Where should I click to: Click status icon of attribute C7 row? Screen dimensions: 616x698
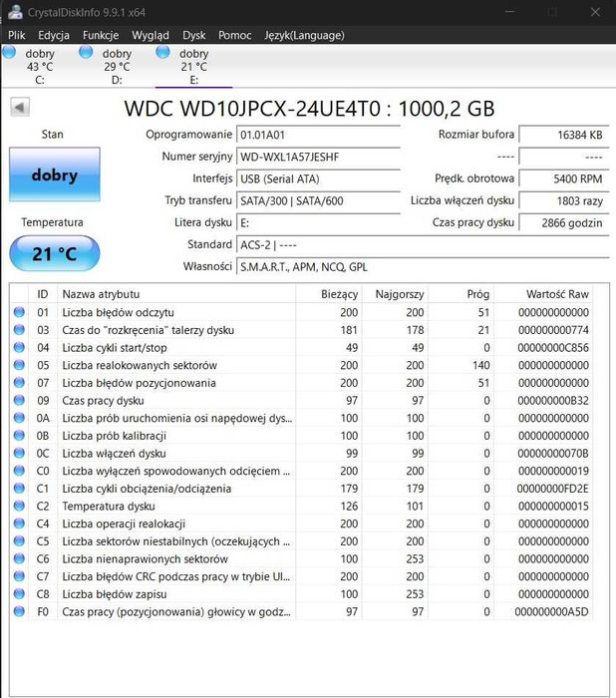click(x=19, y=576)
